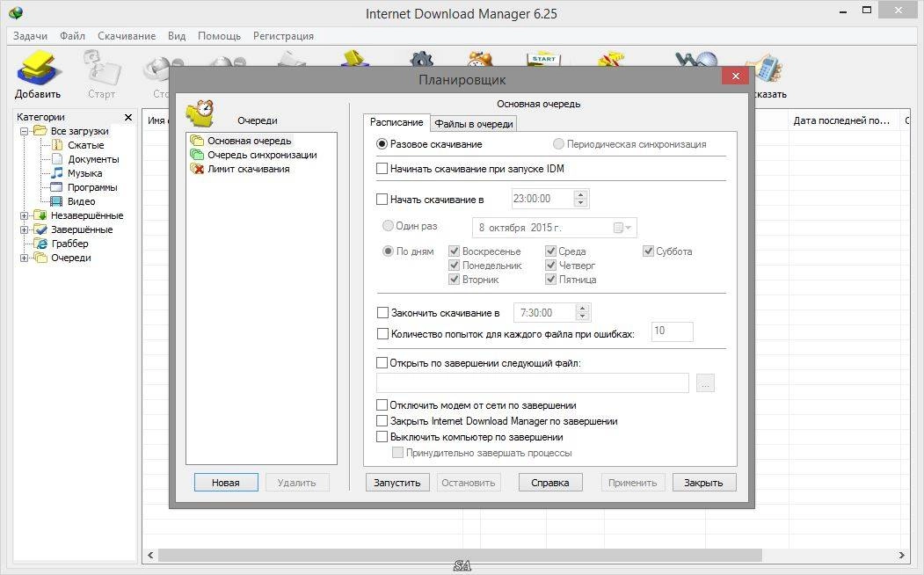The height and width of the screenshot is (575, 924).
Task: Click the Добавить icon in main toolbar
Action: click(37, 68)
